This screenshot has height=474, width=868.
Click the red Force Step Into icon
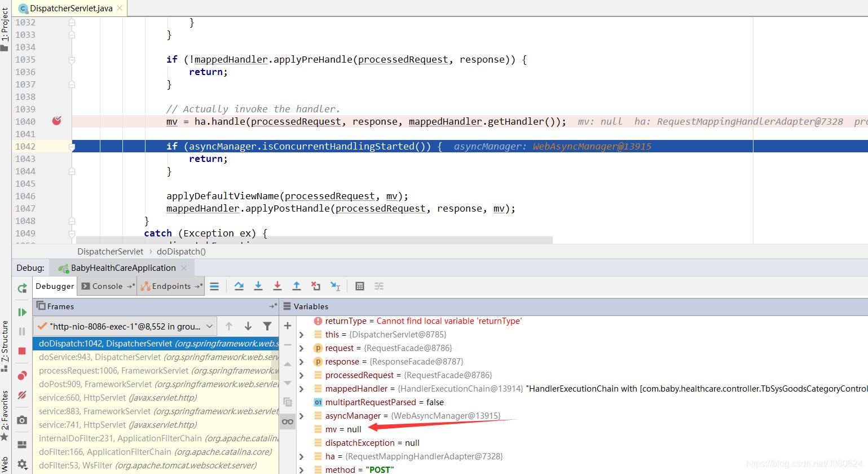click(x=277, y=286)
